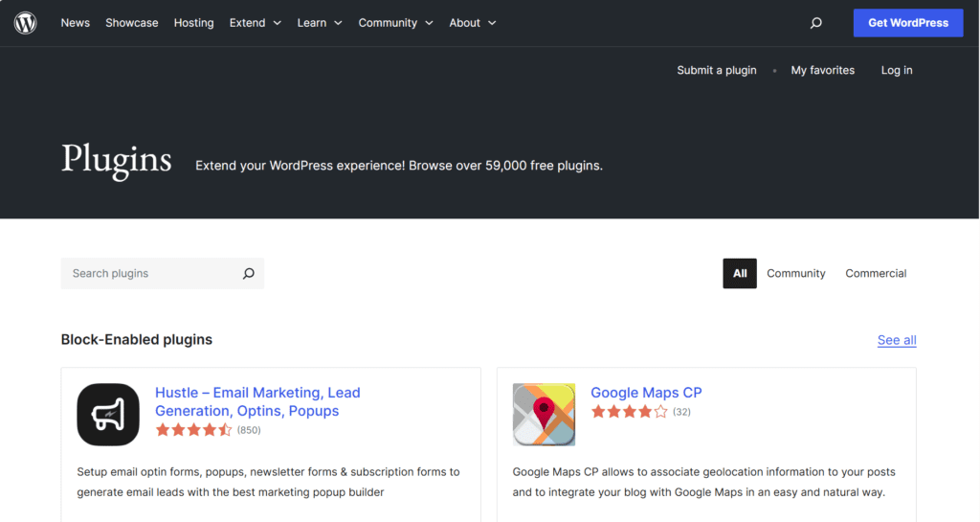Open the Showcase menu item
This screenshot has height=522, width=980.
[132, 23]
